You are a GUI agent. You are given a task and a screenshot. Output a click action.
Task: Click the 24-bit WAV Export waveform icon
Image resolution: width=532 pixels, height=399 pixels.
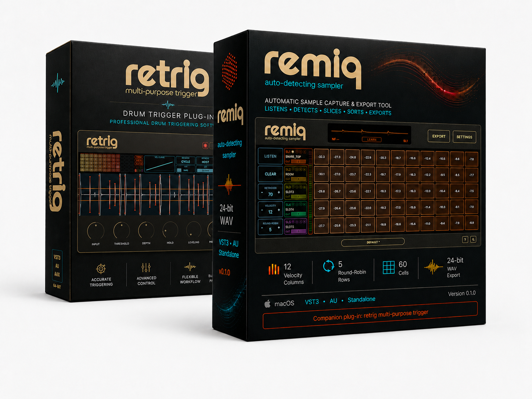(x=433, y=267)
